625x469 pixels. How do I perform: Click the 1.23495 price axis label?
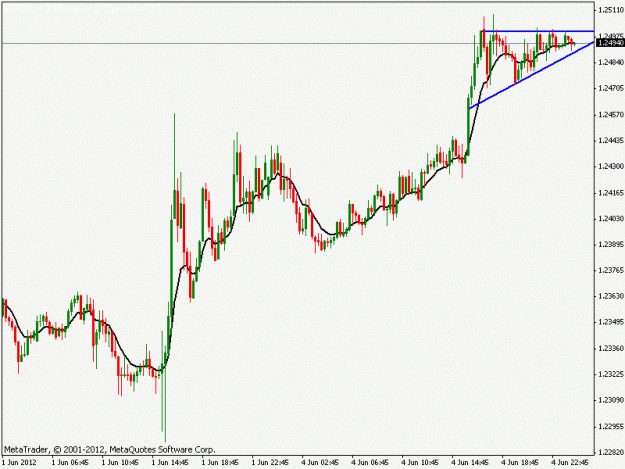(x=611, y=322)
